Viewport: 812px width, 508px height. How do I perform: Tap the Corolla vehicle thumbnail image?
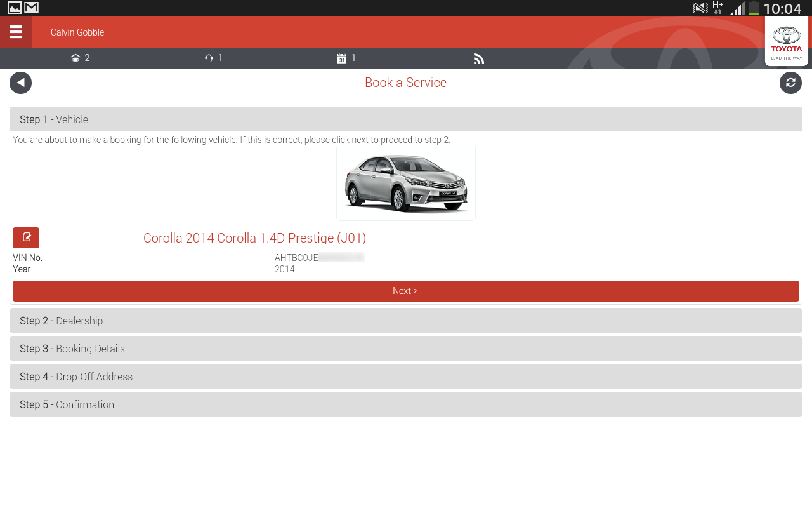coord(406,183)
